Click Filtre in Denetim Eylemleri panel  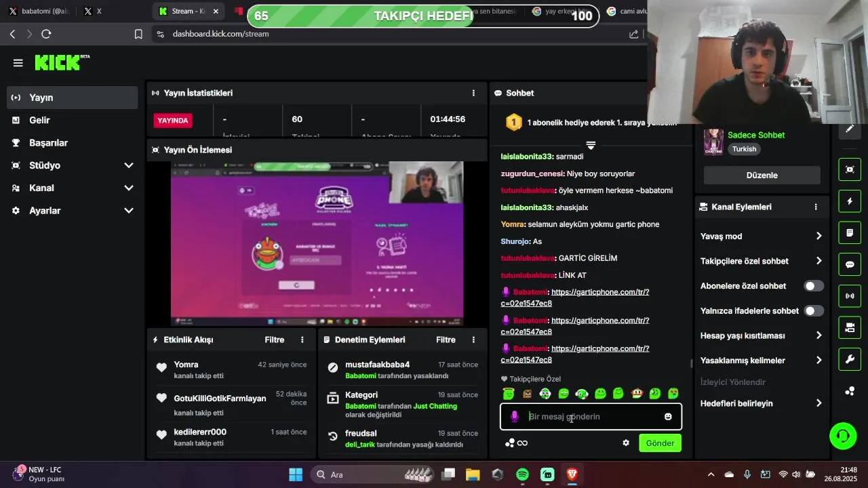[x=446, y=340]
